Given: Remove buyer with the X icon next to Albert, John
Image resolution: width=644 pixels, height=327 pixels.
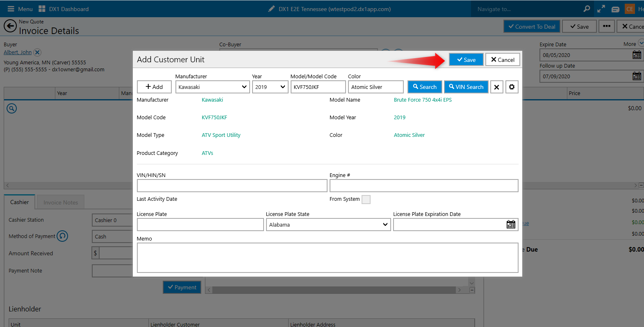Looking at the screenshot, I should click(37, 52).
